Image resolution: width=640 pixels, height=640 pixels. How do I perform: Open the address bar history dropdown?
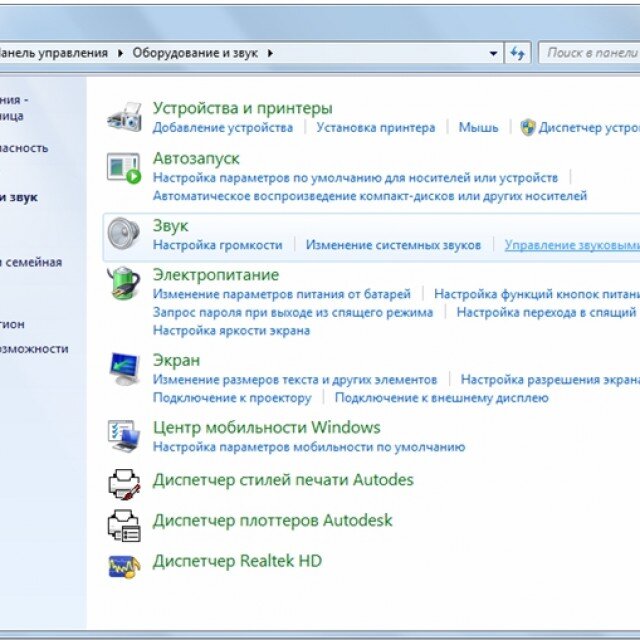[493, 53]
